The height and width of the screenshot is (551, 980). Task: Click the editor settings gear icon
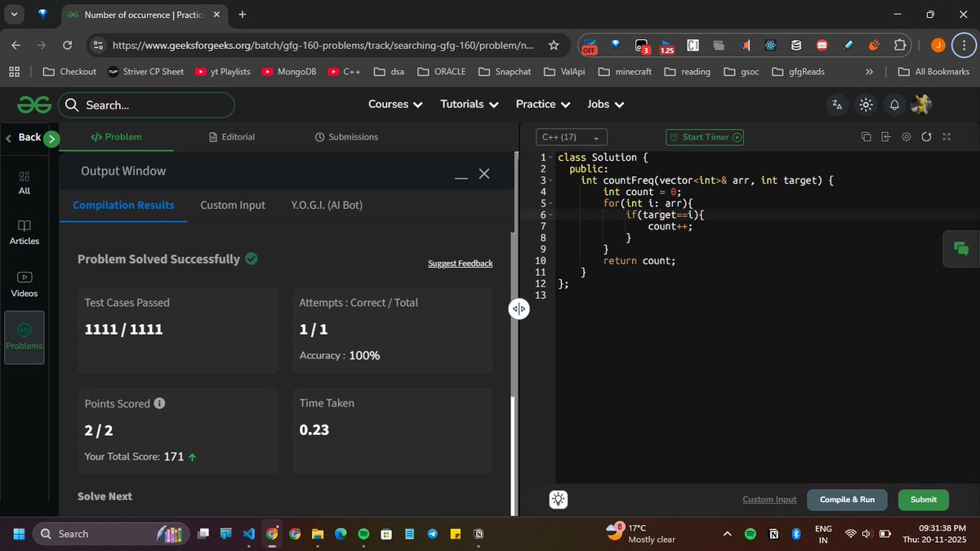(906, 137)
